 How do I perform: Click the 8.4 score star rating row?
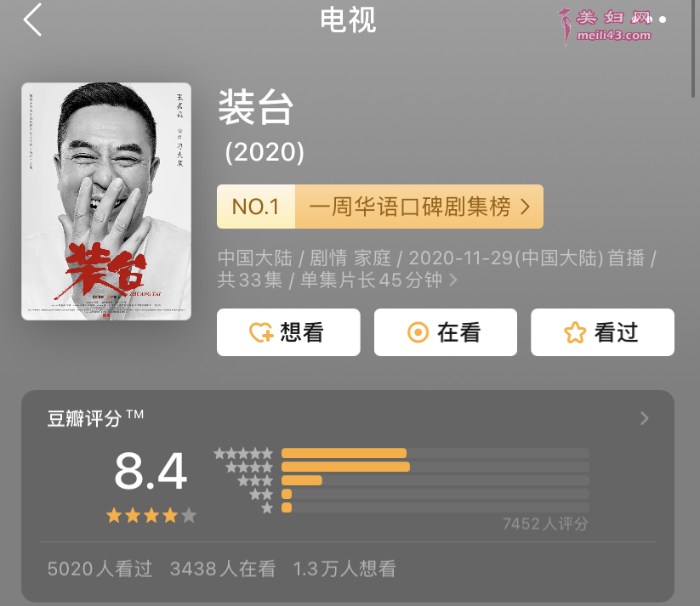tap(151, 515)
